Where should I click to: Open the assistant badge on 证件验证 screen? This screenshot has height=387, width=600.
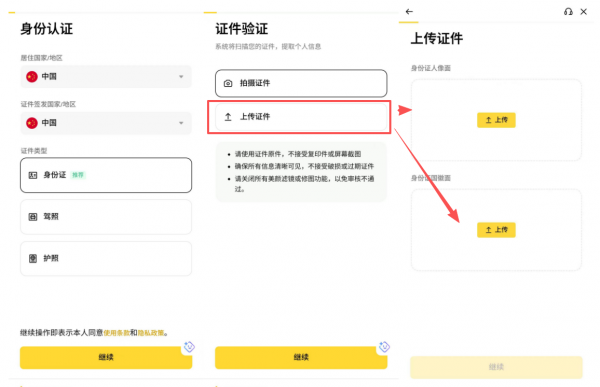pyautogui.click(x=384, y=347)
